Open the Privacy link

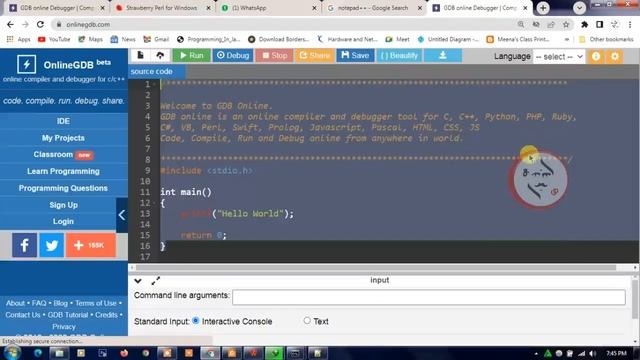[64, 327]
